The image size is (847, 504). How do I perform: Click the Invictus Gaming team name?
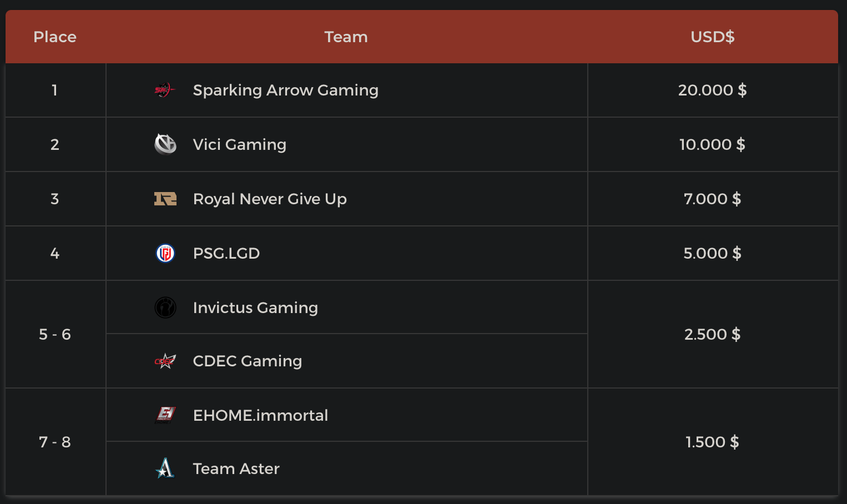[x=255, y=308]
